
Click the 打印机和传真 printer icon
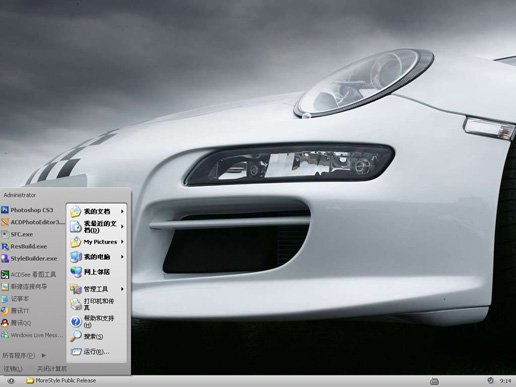(x=76, y=304)
